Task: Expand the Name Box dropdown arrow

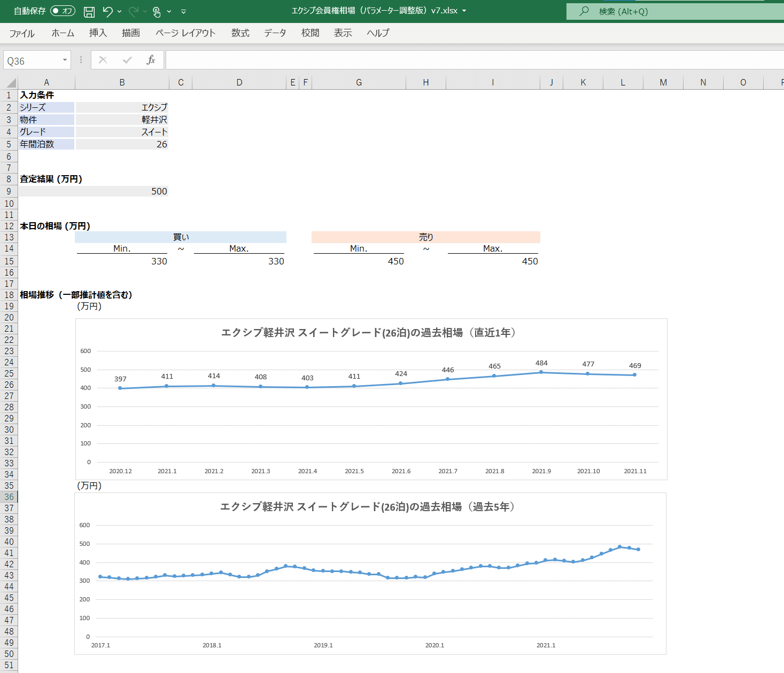Action: [65, 60]
